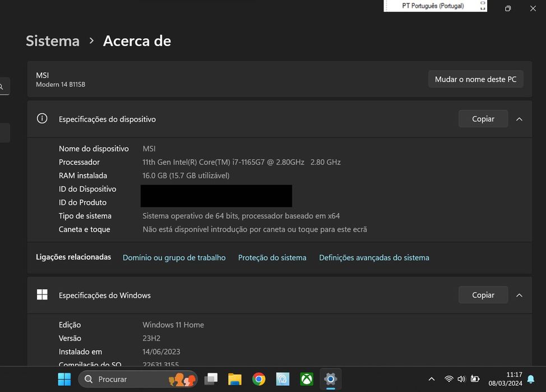This screenshot has width=546, height=392.
Task: Go back to Sistema breadcrumb
Action: coord(53,41)
